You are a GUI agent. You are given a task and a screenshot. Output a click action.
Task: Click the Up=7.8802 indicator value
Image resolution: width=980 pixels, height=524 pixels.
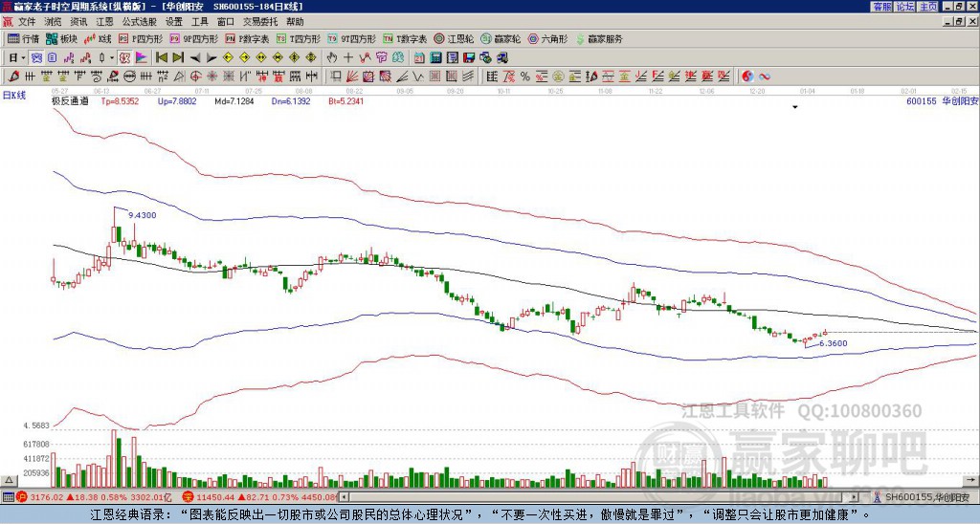[177, 100]
